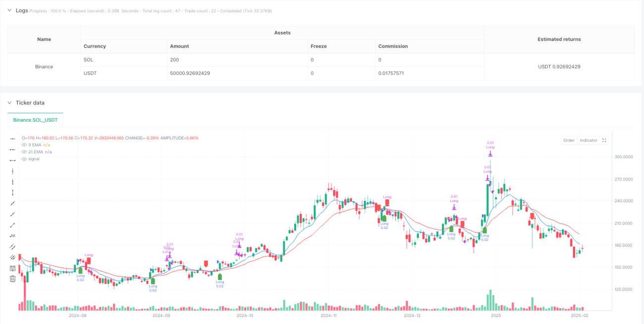Select the price line tool
Image resolution: width=644 pixels, height=324 pixels.
pyautogui.click(x=13, y=235)
